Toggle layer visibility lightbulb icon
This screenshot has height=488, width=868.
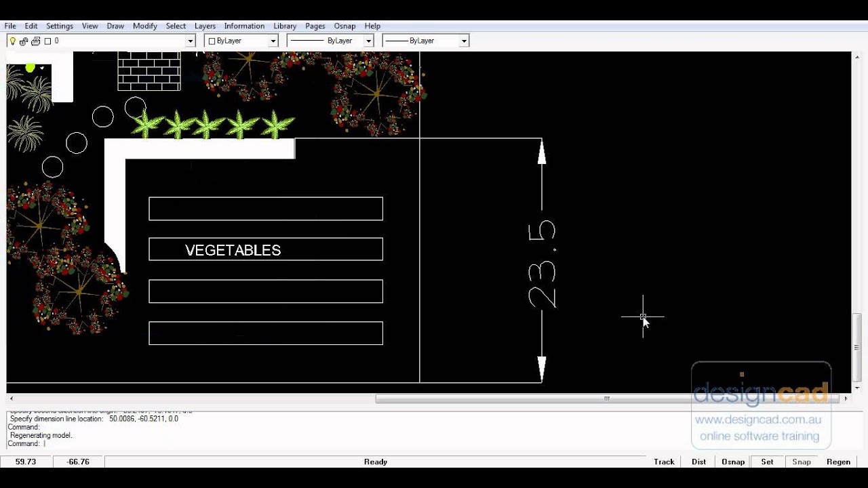click(12, 41)
